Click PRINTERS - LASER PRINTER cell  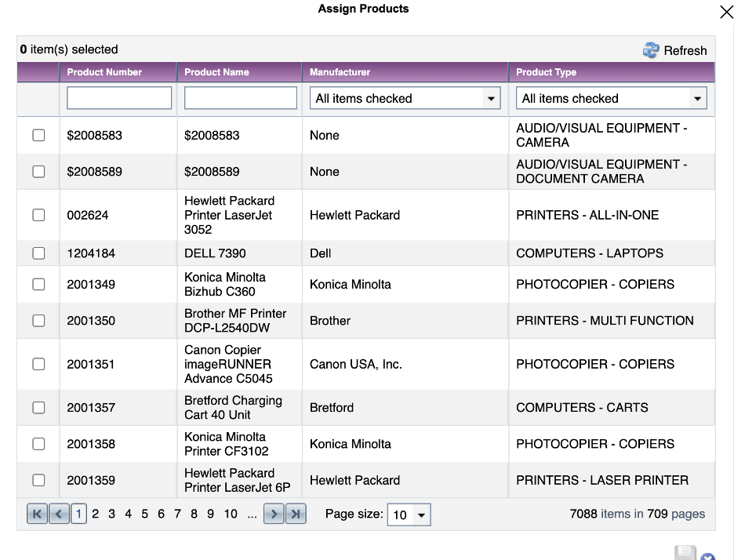(602, 481)
